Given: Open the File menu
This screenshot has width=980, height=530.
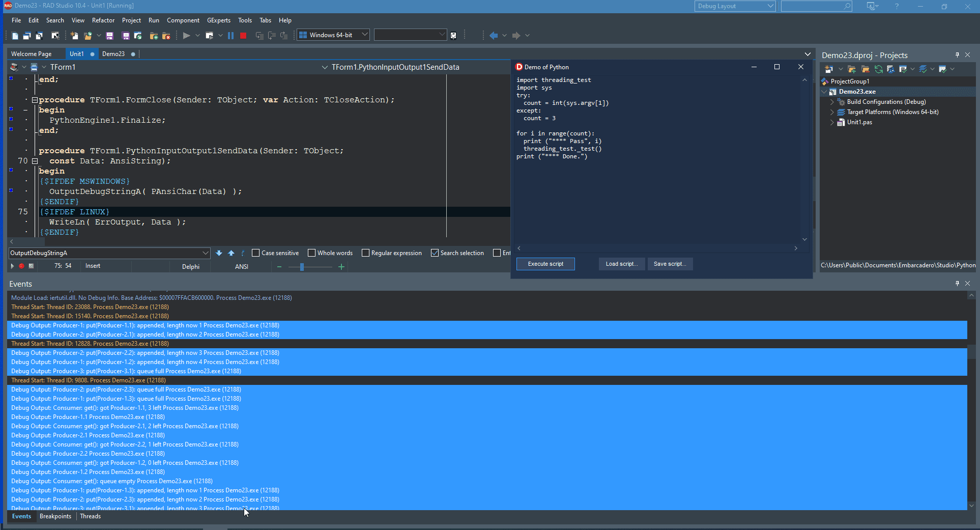Looking at the screenshot, I should click(x=16, y=20).
